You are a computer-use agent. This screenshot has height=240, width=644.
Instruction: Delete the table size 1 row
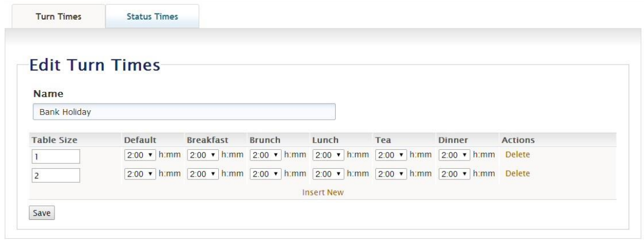517,155
